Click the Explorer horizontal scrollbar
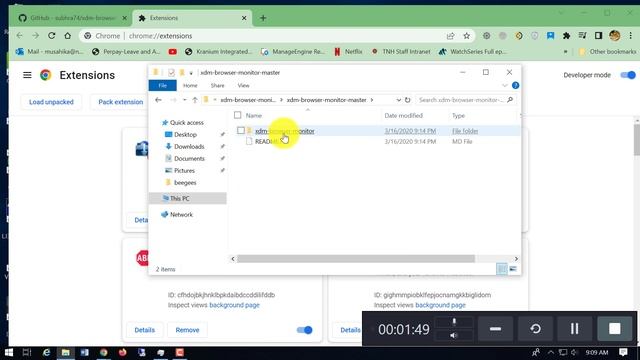This screenshot has width=640, height=360. 356,259
